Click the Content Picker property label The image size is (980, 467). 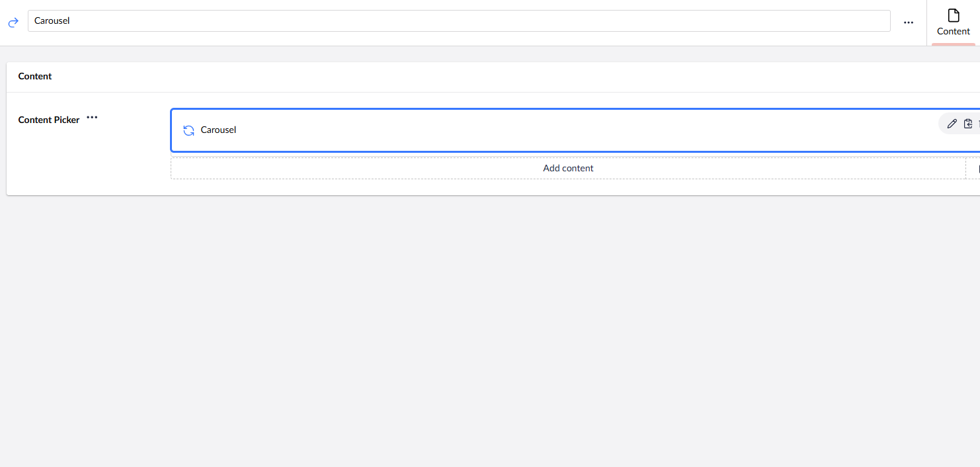49,120
